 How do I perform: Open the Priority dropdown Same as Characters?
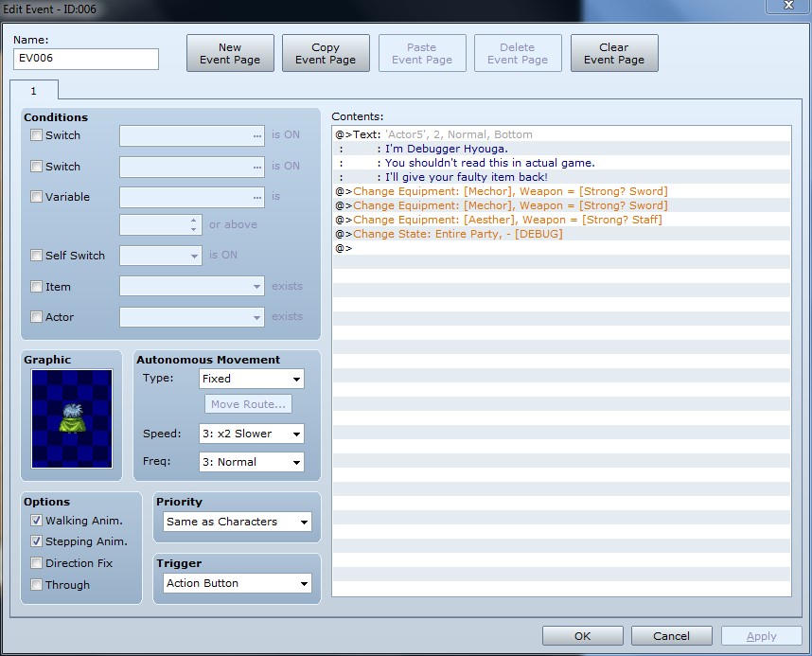(x=238, y=522)
